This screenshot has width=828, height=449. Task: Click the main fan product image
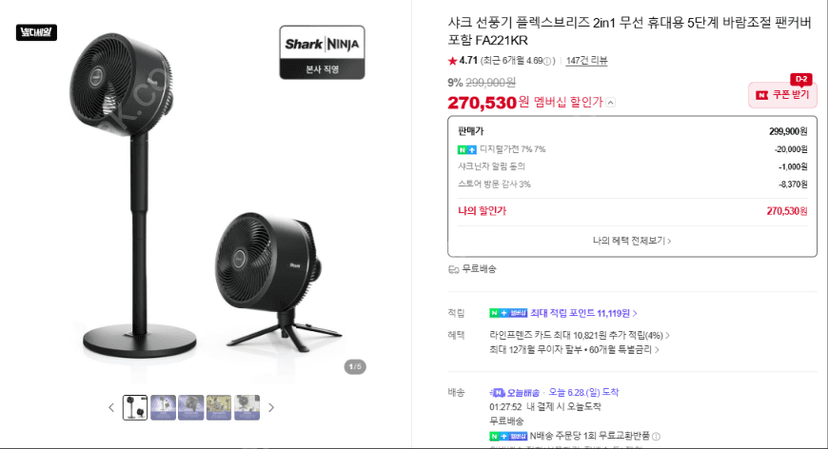tap(206, 195)
